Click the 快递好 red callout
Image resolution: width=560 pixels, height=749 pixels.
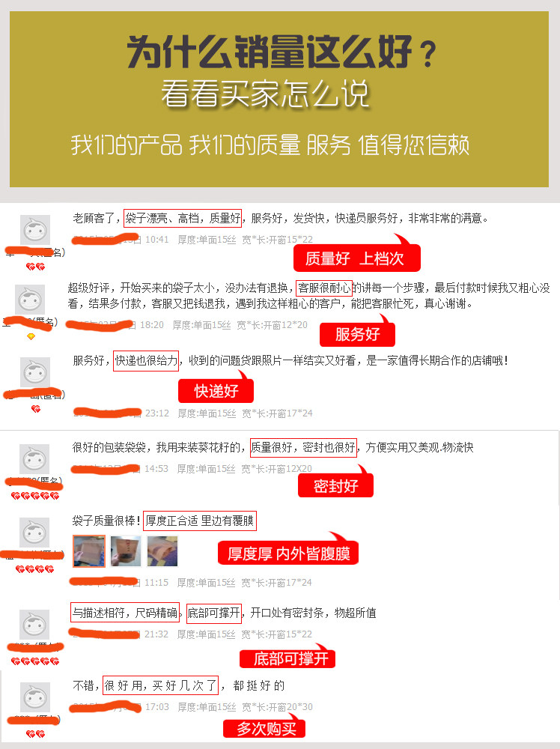click(x=216, y=391)
